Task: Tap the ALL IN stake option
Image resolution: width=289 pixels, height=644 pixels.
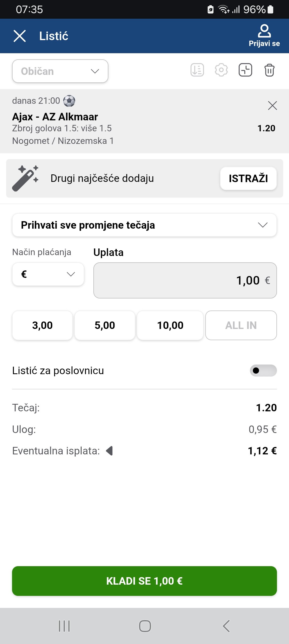Action: [241, 325]
